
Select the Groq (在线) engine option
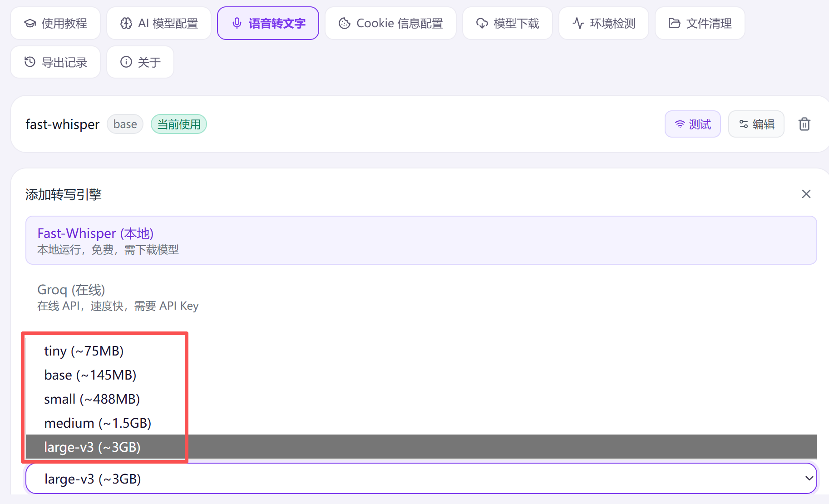(421, 297)
